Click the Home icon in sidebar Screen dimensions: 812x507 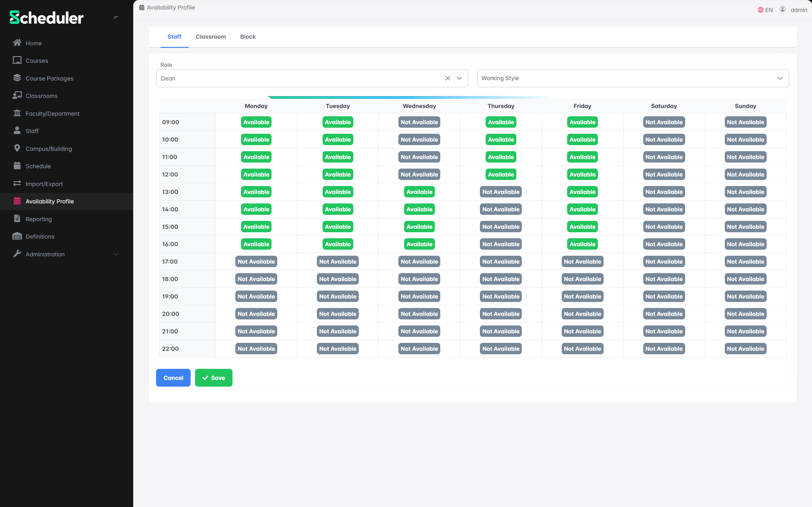click(x=17, y=43)
